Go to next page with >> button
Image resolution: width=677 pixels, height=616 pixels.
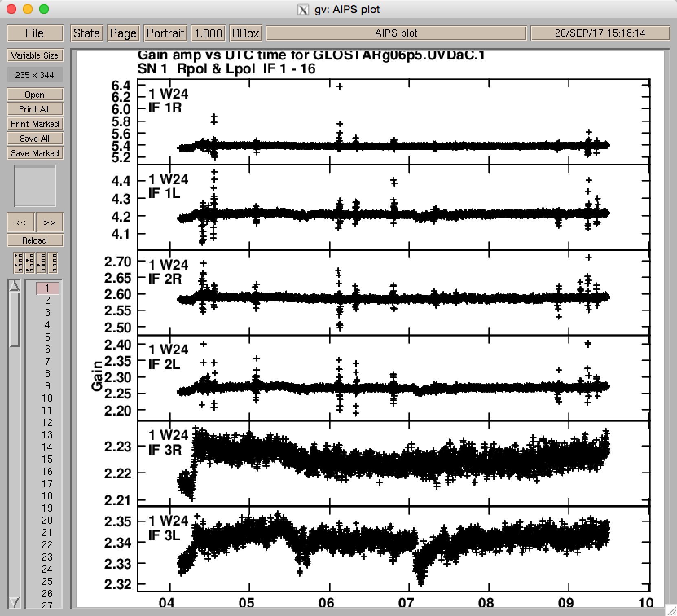point(49,222)
